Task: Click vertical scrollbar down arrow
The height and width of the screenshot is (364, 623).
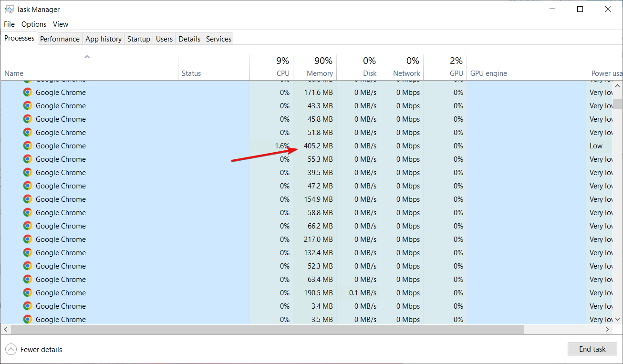Action: click(x=617, y=320)
